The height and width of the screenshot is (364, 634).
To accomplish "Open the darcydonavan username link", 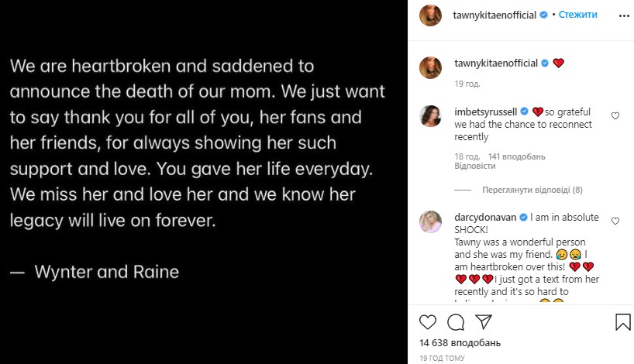I will (484, 217).
